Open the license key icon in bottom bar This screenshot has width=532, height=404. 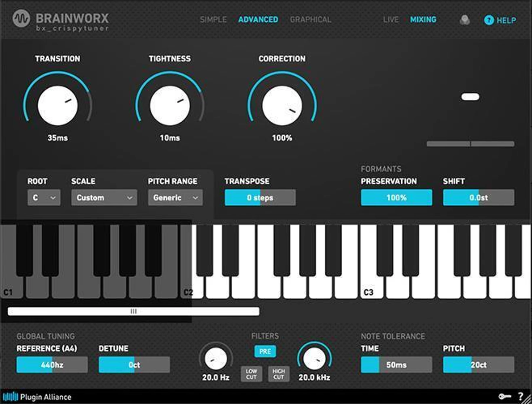coord(505,396)
